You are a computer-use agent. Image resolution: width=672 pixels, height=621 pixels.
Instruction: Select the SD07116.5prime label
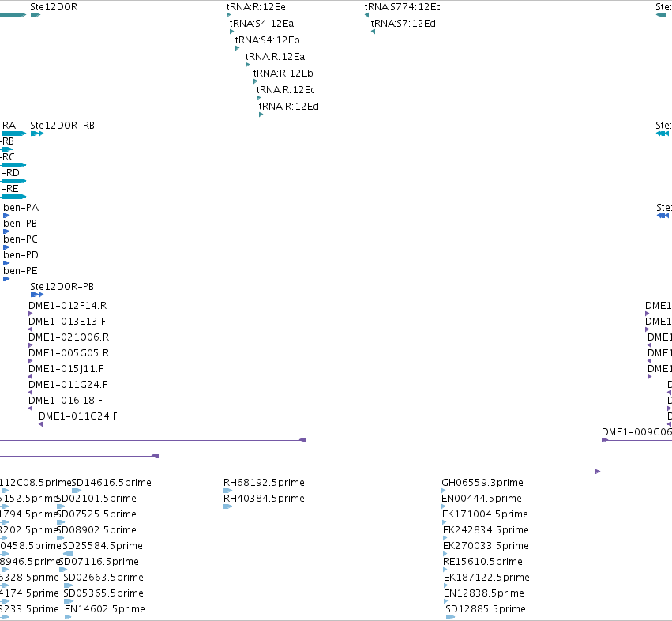click(x=99, y=562)
